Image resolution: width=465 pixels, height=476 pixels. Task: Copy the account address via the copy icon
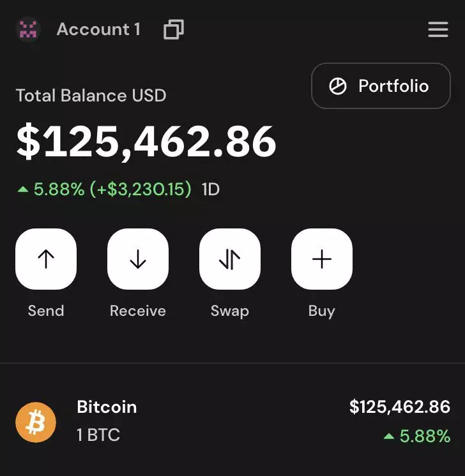coord(174,29)
